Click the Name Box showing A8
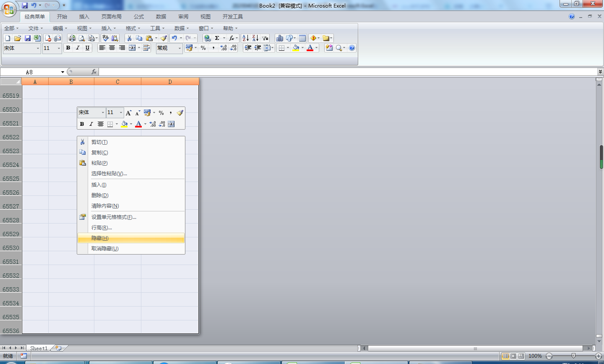This screenshot has width=604, height=364. pos(29,72)
